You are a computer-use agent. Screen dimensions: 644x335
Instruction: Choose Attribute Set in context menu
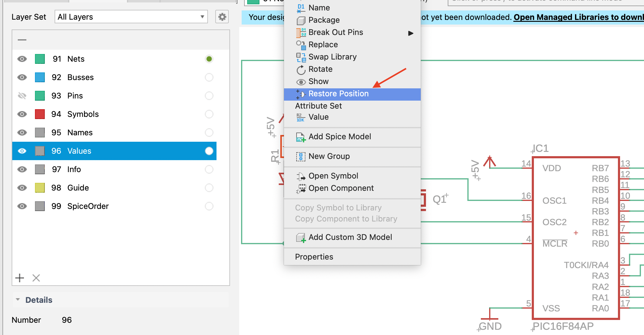[x=318, y=106]
